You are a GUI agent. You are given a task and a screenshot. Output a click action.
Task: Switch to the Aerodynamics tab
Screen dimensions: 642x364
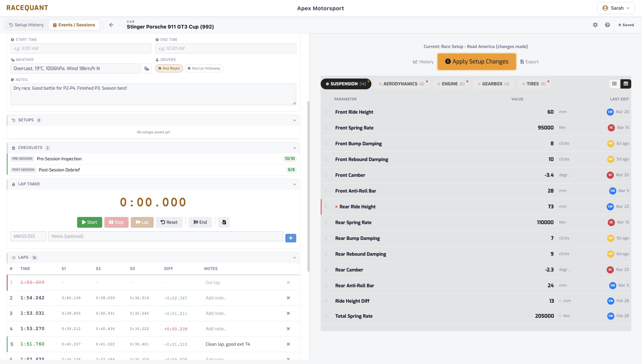(401, 84)
